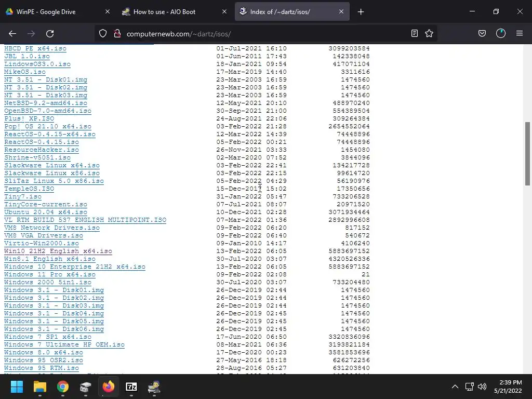The image size is (532, 399).
Task: Open the tracking protection shield icon
Action: 103,34
